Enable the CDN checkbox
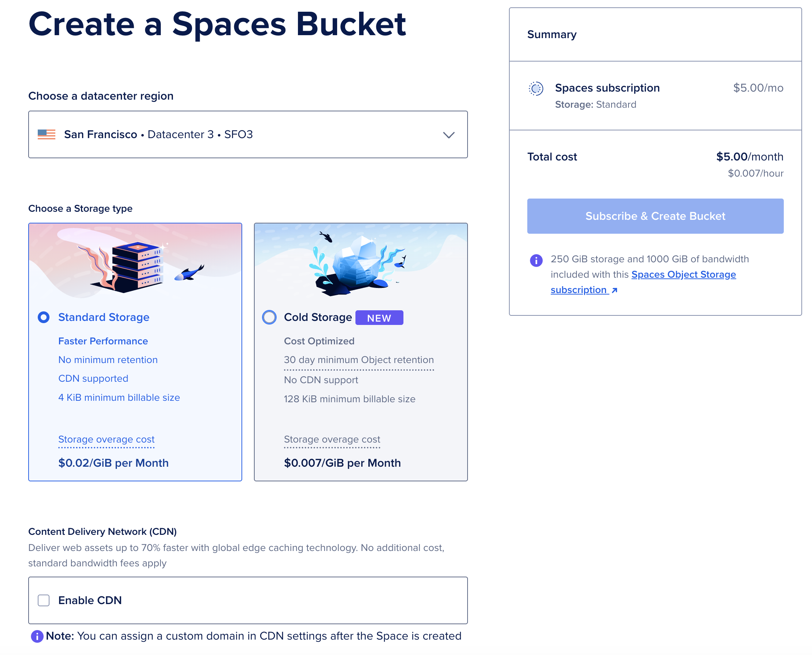The height and width of the screenshot is (655, 812). 43,600
